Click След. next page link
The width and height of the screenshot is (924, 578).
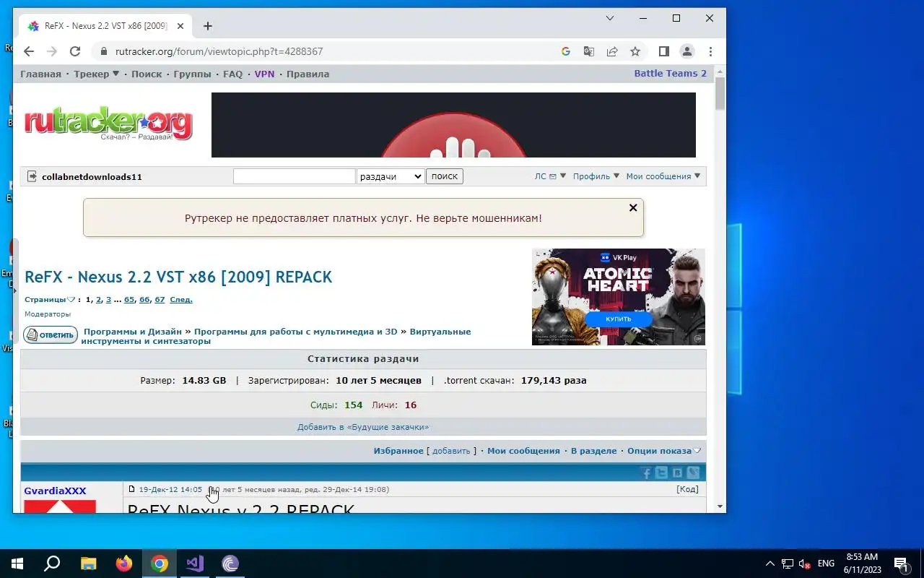click(x=181, y=299)
